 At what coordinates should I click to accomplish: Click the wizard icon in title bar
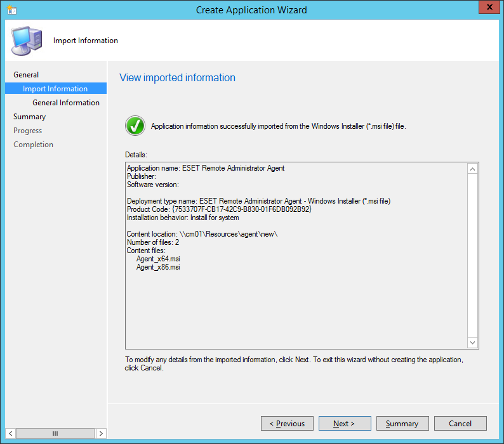tap(11, 10)
